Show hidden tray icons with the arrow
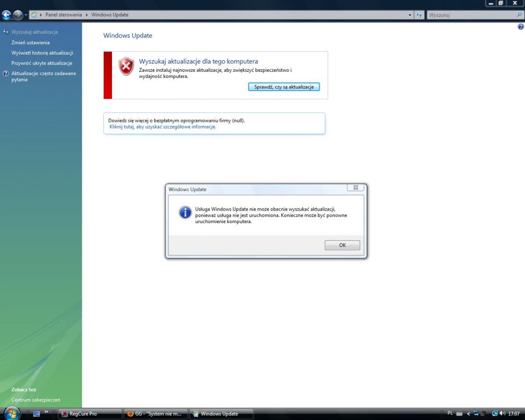 coord(468,414)
